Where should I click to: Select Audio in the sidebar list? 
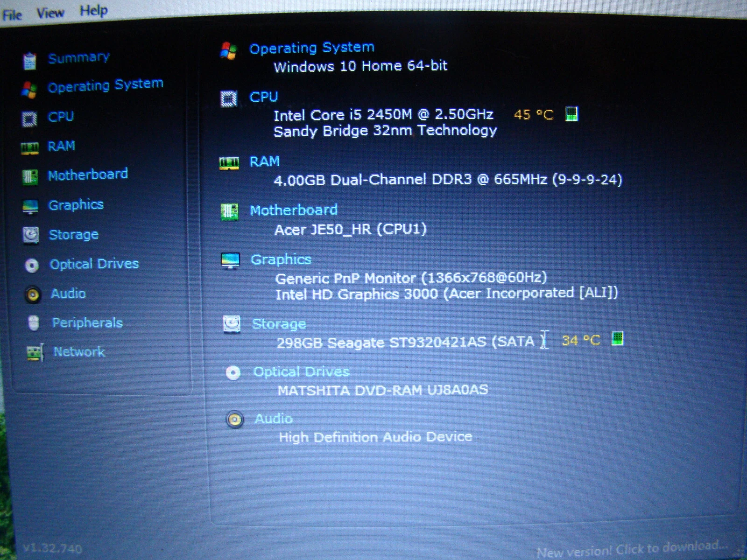[x=68, y=294]
